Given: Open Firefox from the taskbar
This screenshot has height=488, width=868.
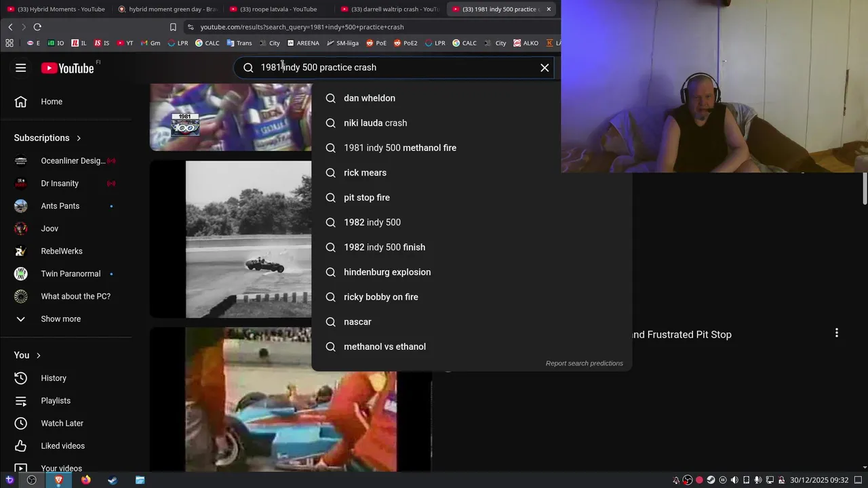Looking at the screenshot, I should (x=85, y=480).
